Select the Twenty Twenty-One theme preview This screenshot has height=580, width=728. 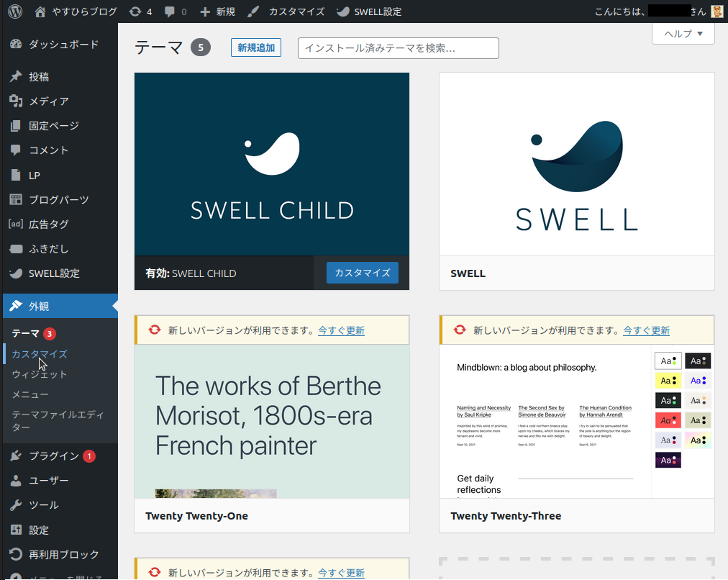coord(272,421)
